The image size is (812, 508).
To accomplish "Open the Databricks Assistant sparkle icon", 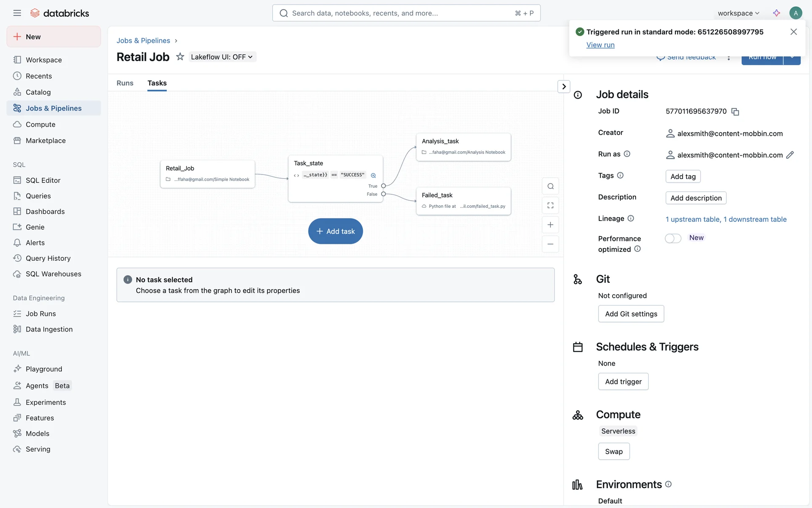I will coord(776,13).
